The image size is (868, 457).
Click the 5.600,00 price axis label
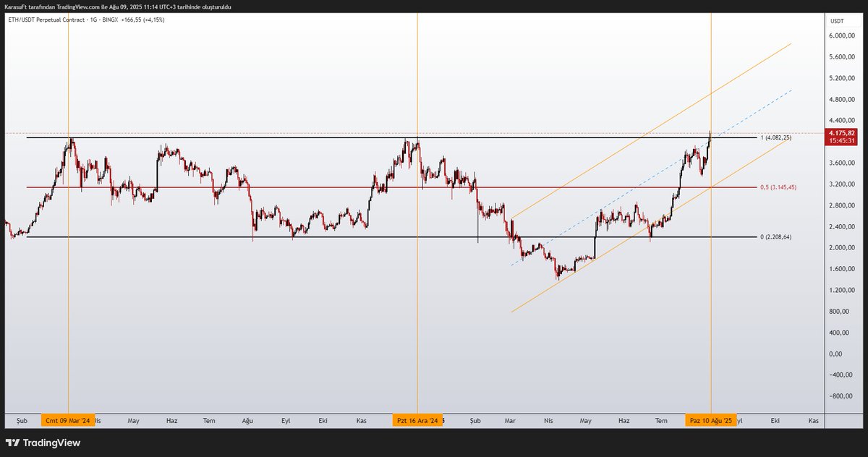tap(842, 57)
